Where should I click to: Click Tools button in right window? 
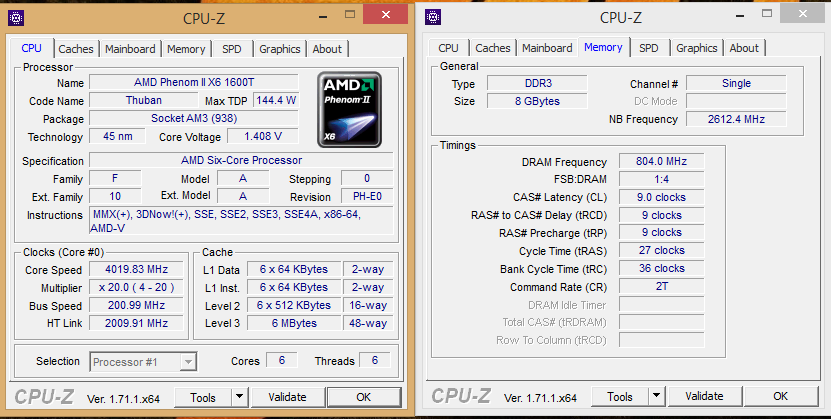click(x=620, y=396)
